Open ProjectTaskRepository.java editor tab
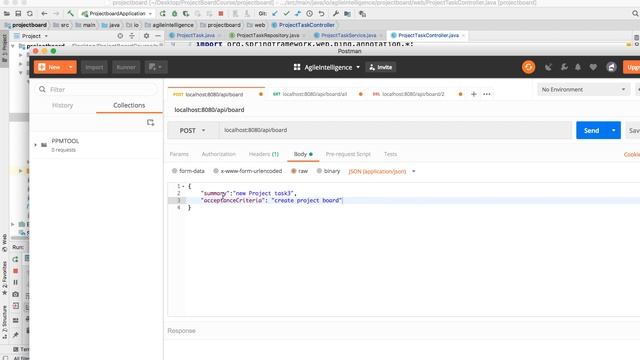 (x=267, y=36)
